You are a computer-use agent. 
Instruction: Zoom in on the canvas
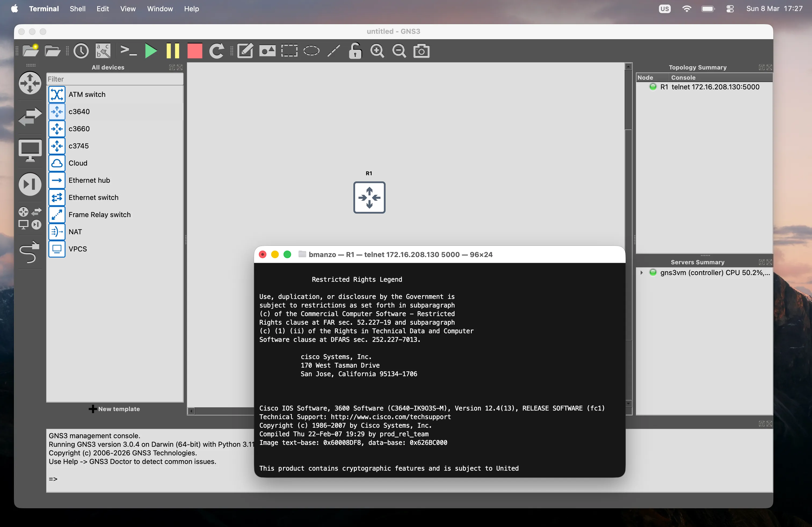377,51
